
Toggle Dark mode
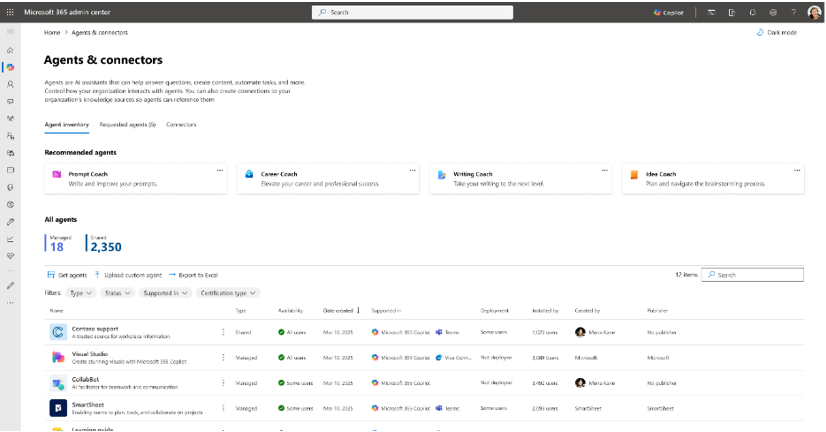777,32
